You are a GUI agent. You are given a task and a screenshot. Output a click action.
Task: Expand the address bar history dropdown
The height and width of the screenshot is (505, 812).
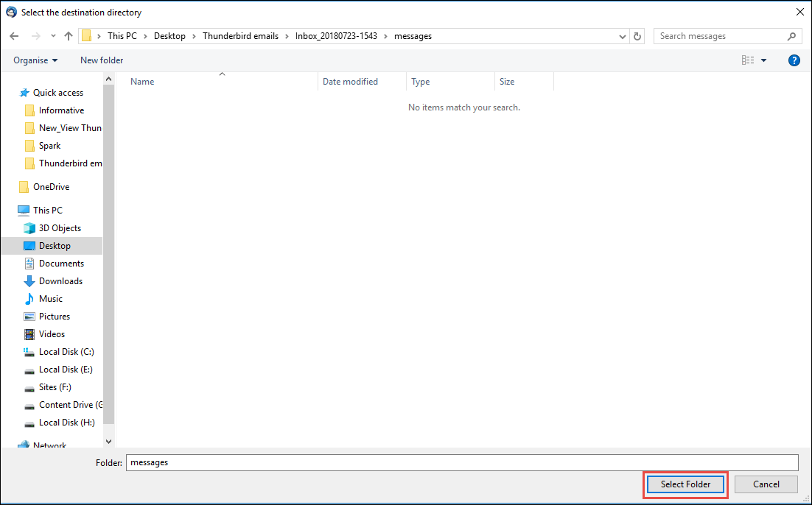tap(622, 35)
